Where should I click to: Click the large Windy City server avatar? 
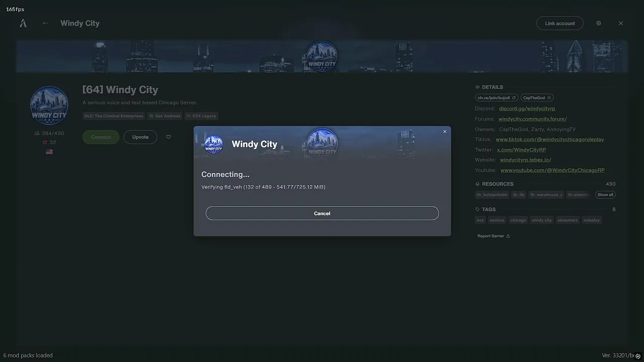[49, 106]
